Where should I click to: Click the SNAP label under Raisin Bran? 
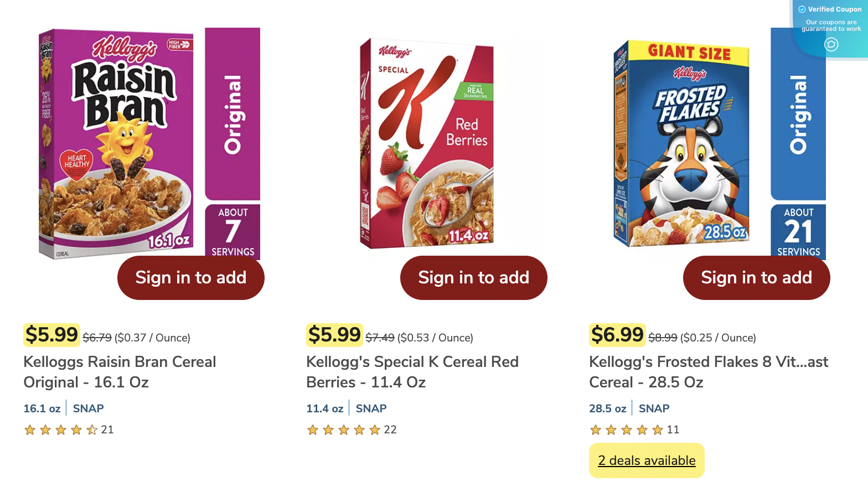(88, 408)
